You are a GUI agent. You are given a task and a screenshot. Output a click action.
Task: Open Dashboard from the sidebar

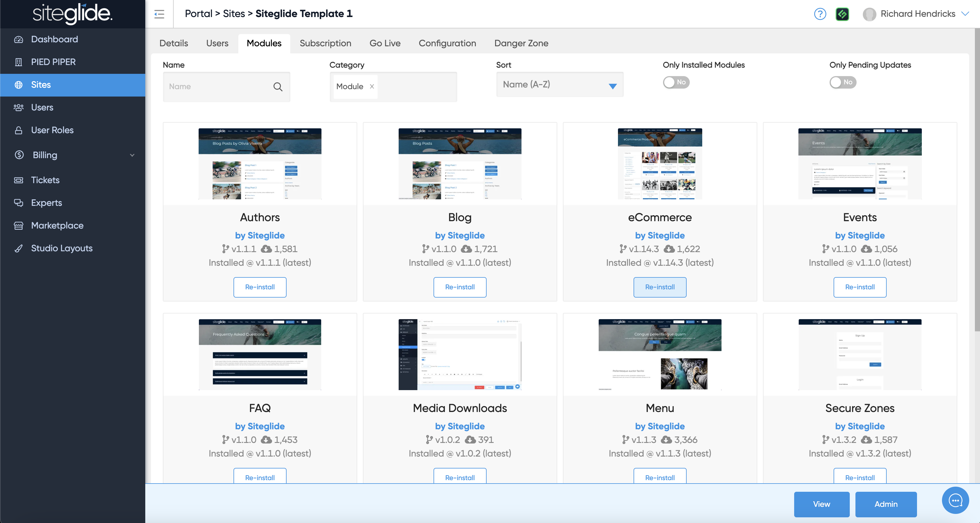click(54, 39)
